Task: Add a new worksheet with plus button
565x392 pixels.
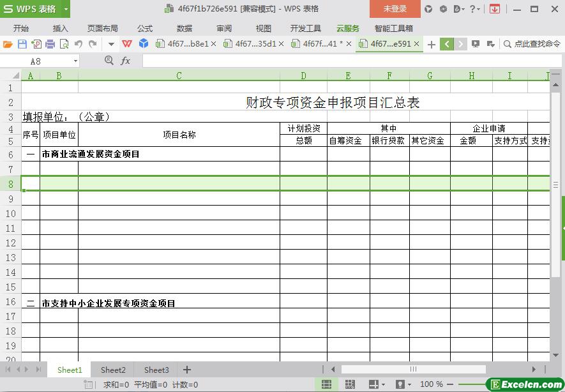Action: [187, 370]
